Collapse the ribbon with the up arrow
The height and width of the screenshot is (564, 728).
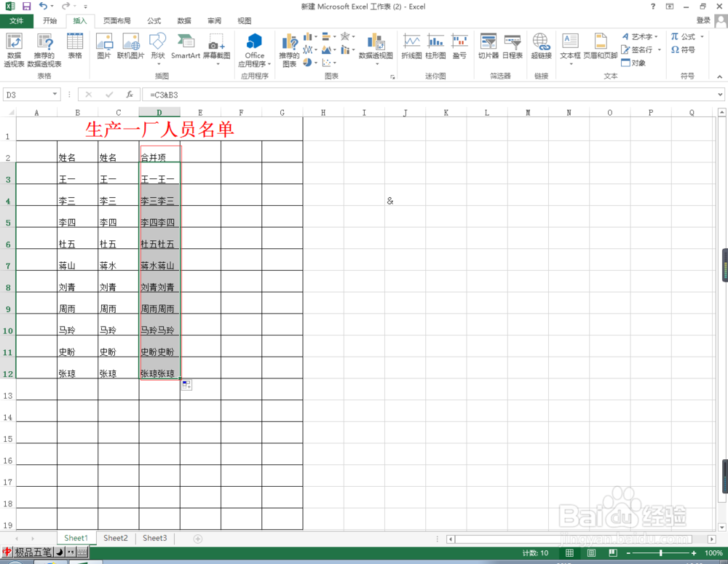[x=720, y=76]
